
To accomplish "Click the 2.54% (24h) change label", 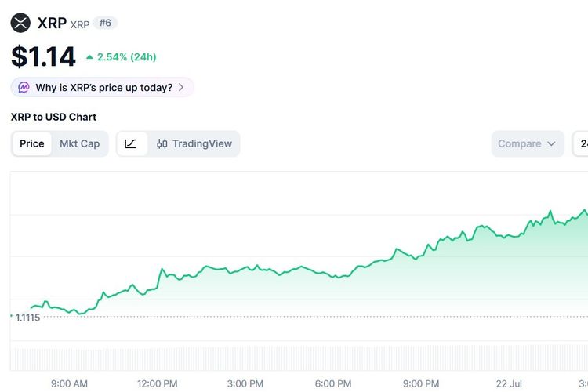I will pyautogui.click(x=126, y=57).
